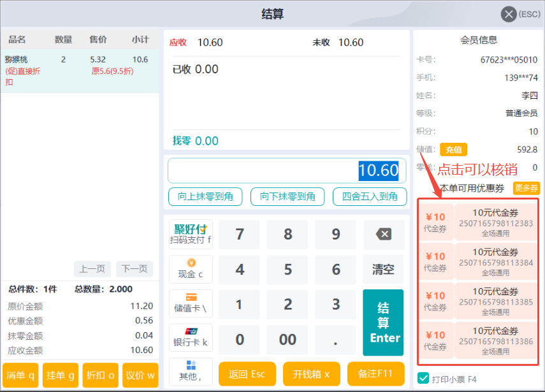Click 优惠金额 0.56 value
545x392 pixels.
[x=144, y=321]
